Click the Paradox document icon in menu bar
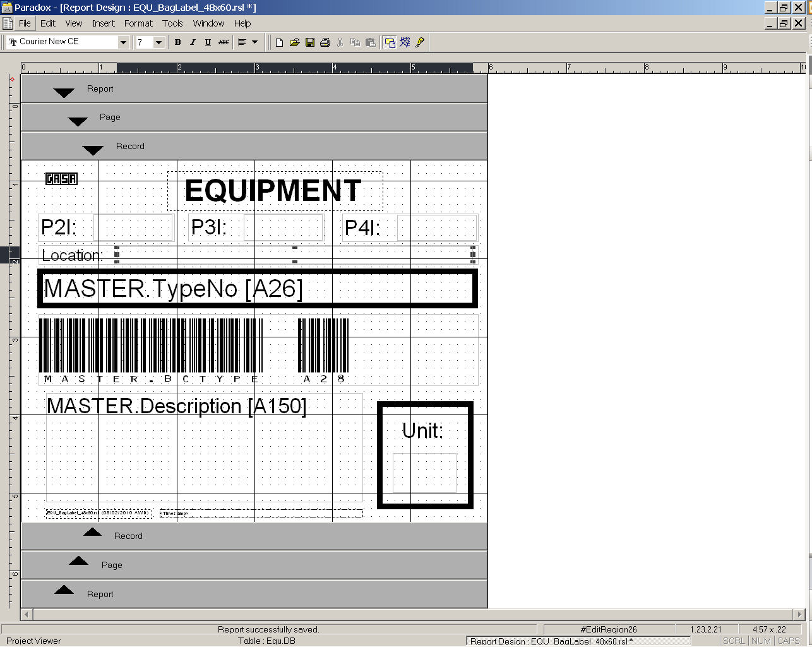The height and width of the screenshot is (647, 812). 8,23
